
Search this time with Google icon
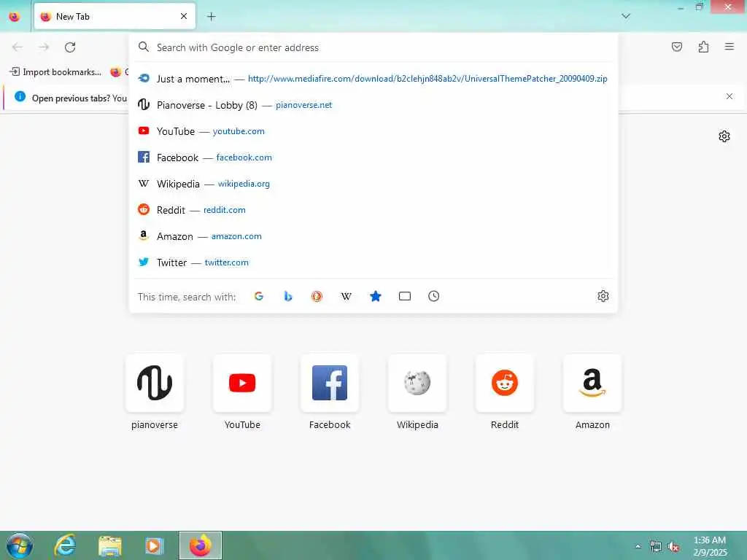pos(259,296)
